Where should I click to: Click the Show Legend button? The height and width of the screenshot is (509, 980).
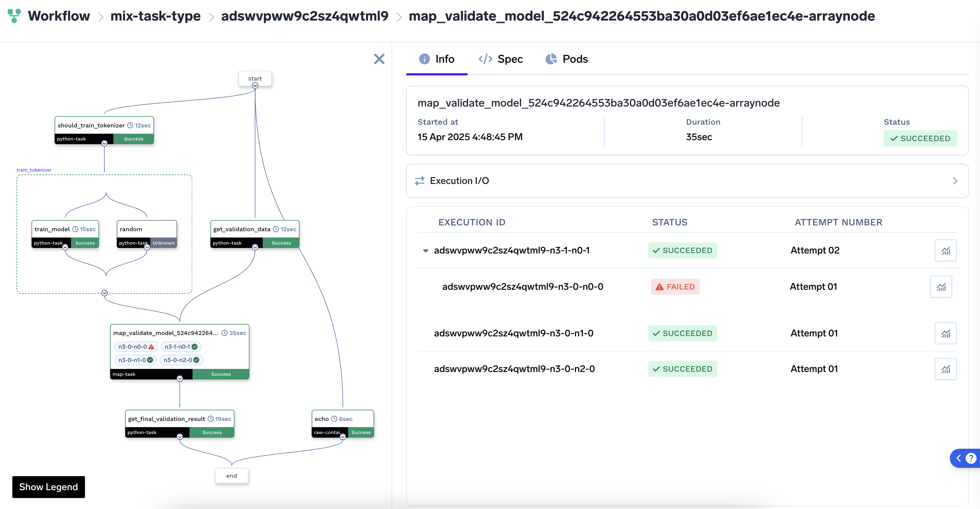[48, 487]
